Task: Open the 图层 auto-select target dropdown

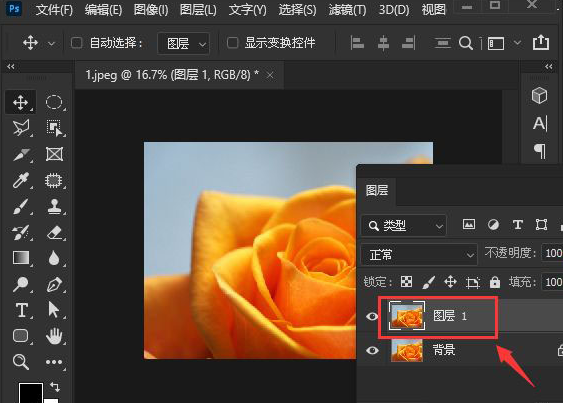Action: pos(183,43)
